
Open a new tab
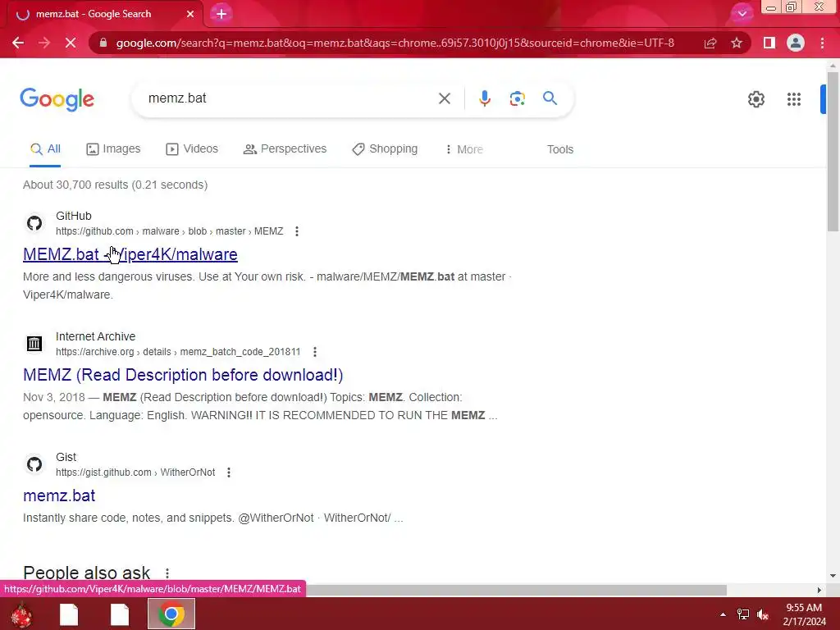[x=221, y=14]
